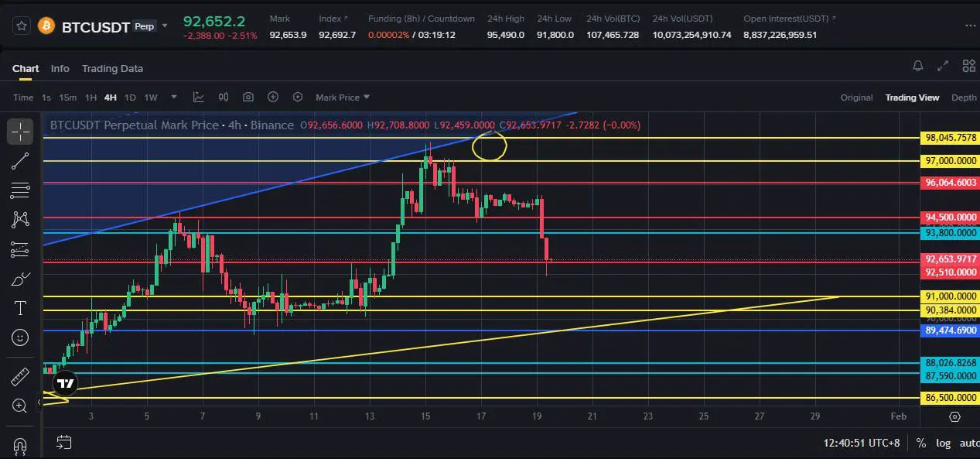Select the Time line-chart interval
Screen dimensions: 980x459
[x=23, y=98]
